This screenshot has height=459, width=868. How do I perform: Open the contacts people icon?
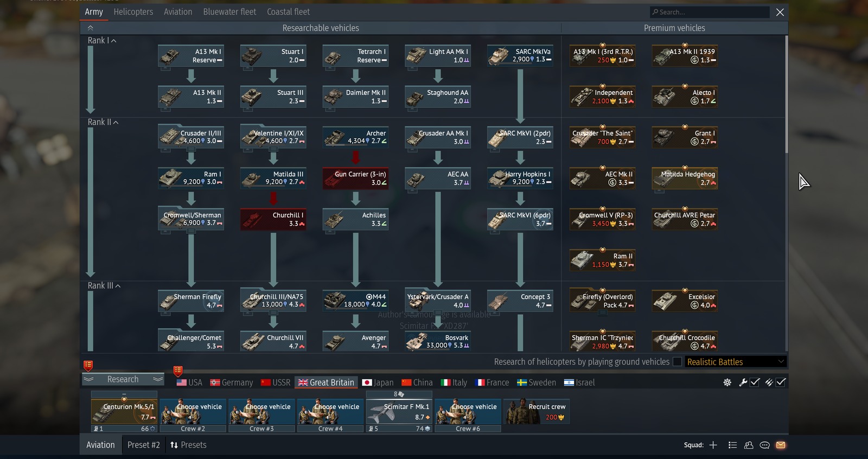(749, 445)
